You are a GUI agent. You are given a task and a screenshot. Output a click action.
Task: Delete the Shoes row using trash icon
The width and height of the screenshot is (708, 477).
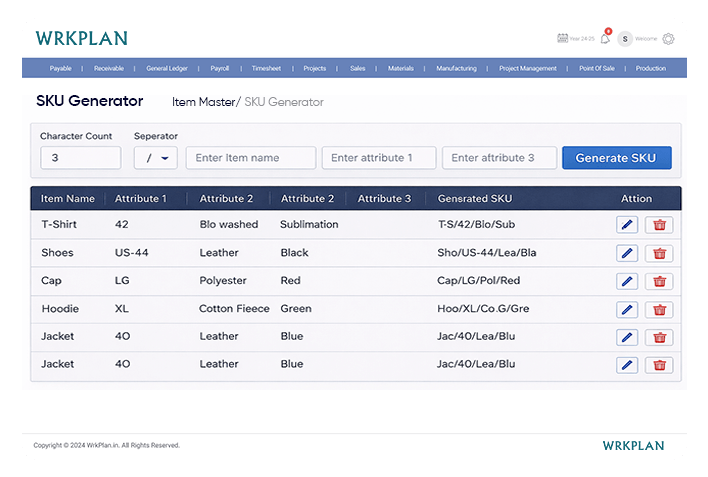(x=659, y=253)
